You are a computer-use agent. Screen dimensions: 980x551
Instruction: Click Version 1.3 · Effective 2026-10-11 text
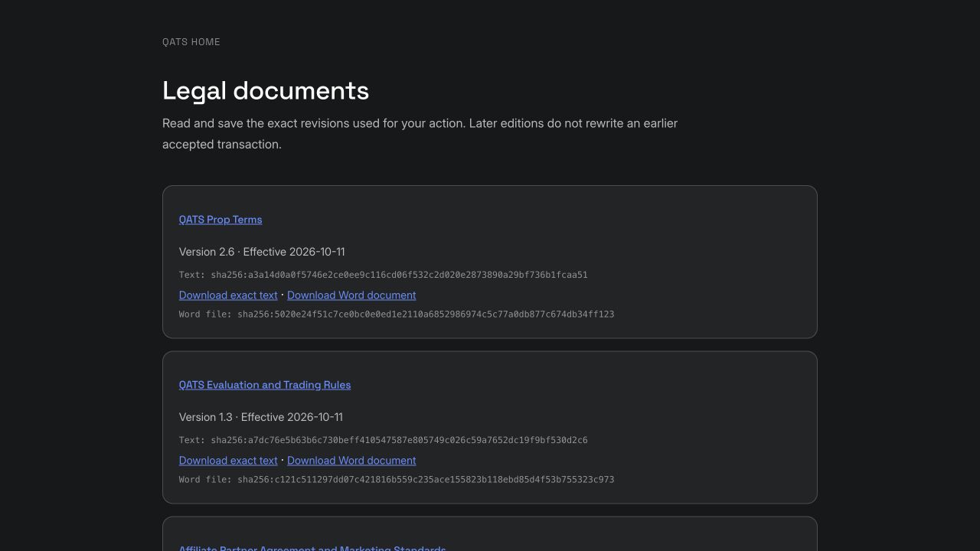[x=261, y=417]
